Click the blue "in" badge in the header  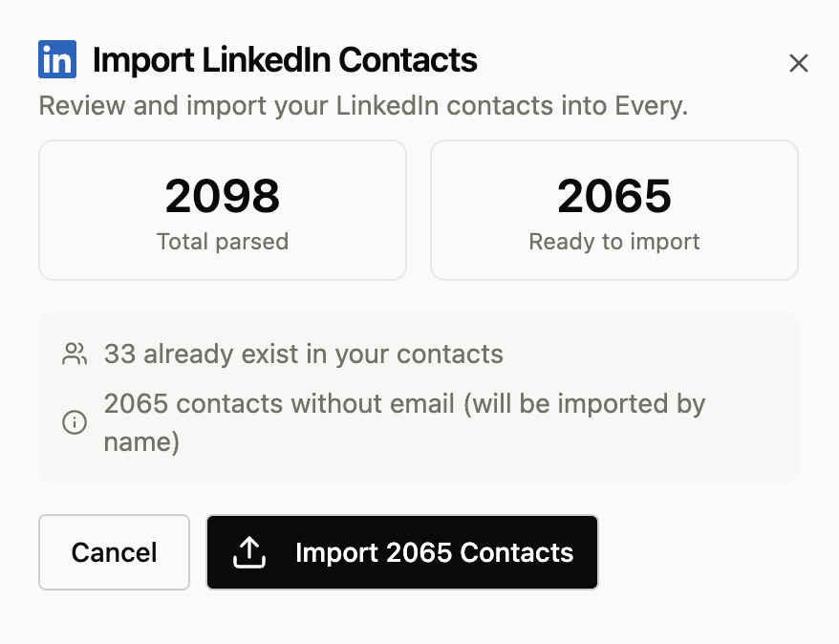pos(55,59)
